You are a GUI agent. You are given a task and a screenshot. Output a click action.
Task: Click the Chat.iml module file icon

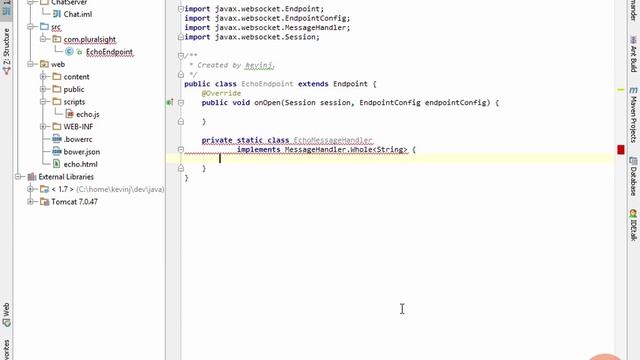pos(57,14)
